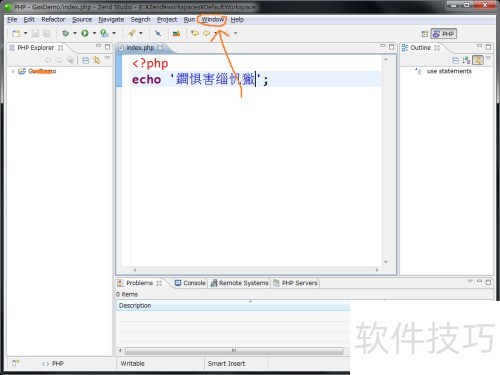500x375 pixels.
Task: Open the New file dropdown arrow
Action: coord(26,33)
